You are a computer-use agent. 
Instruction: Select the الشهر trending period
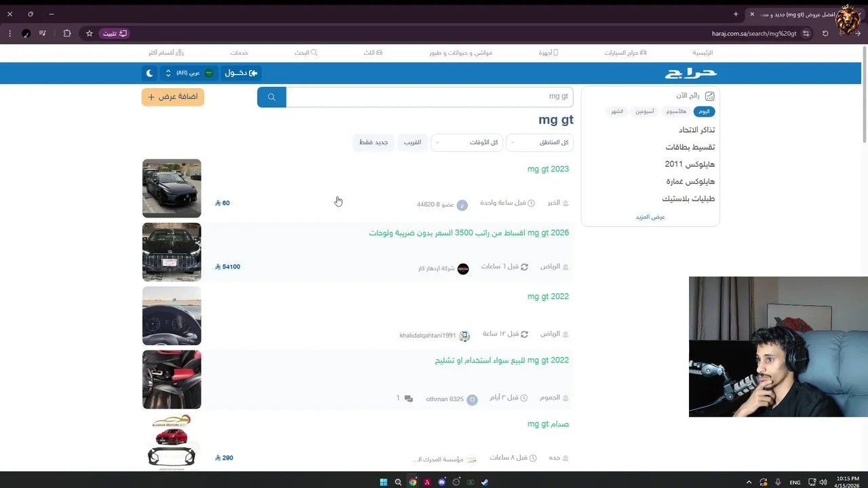(616, 111)
